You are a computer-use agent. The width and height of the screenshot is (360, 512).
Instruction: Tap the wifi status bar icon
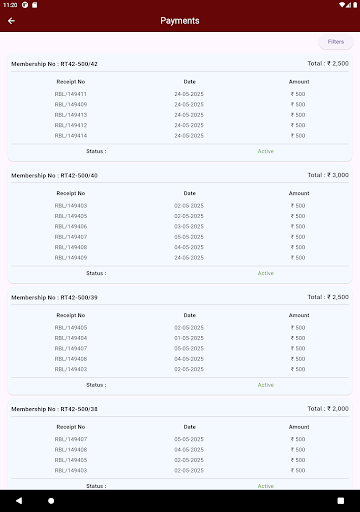pyautogui.click(x=342, y=5)
